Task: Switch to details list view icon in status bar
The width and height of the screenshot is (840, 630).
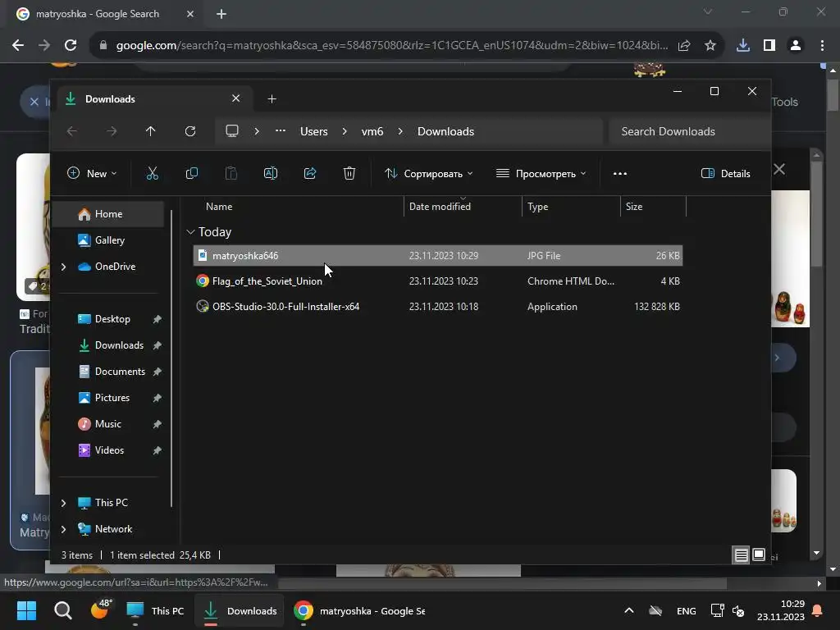Action: click(741, 555)
